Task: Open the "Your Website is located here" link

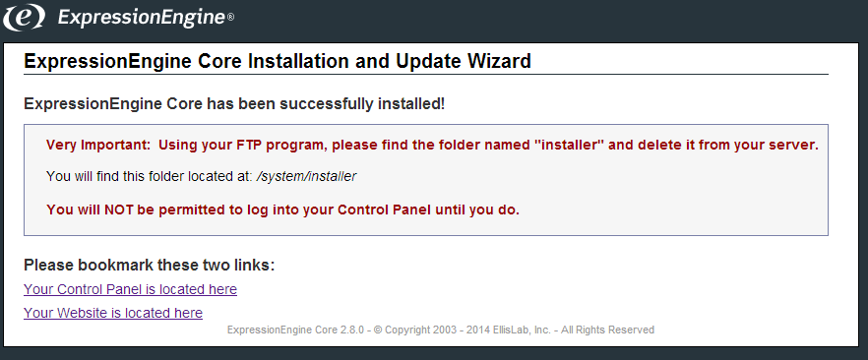Action: pos(113,313)
